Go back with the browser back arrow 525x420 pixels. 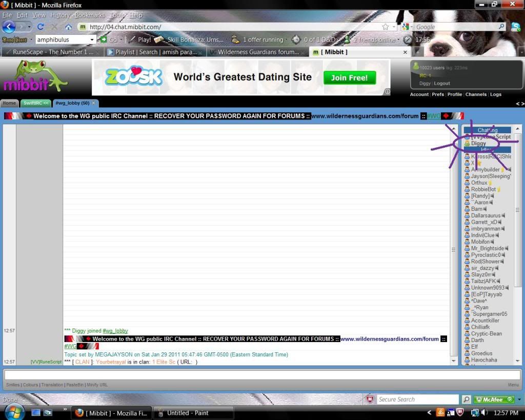[9, 27]
